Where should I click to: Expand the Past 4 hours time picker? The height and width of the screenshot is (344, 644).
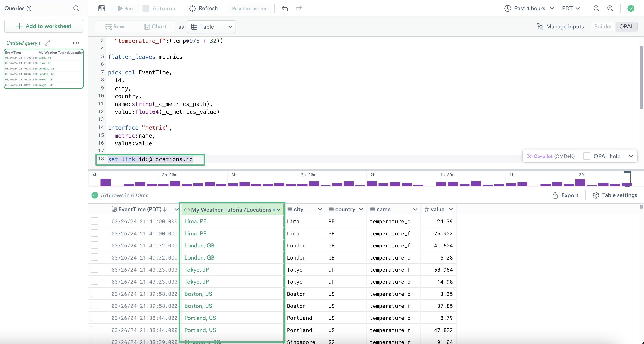coord(529,8)
